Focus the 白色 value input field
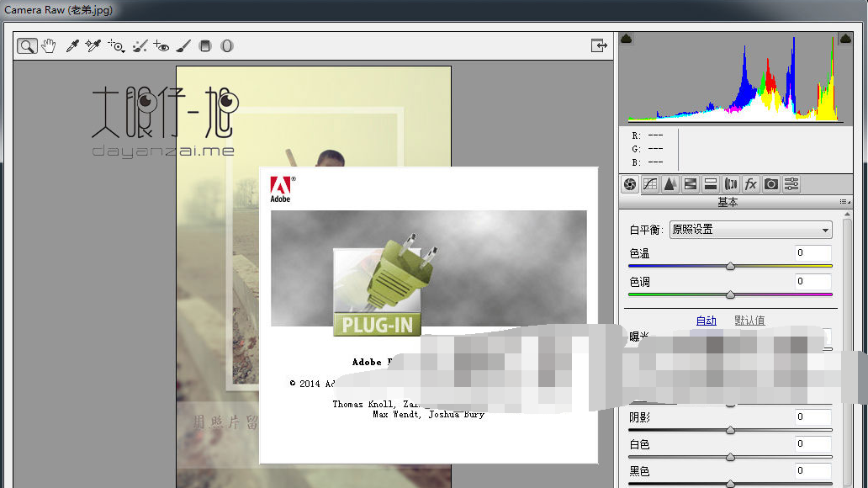Viewport: 868px width, 488px height. (812, 443)
